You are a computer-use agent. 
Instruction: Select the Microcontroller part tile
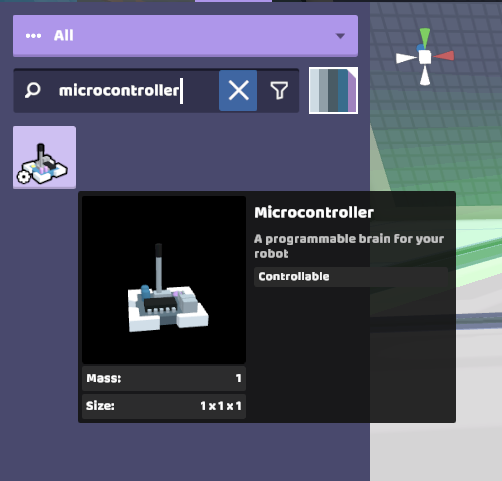(x=44, y=157)
